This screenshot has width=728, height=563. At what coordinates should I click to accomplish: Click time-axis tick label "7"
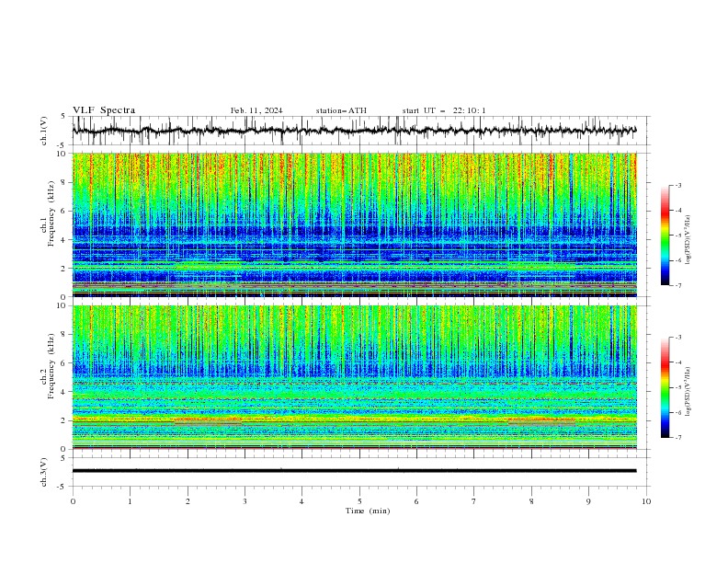point(474,501)
